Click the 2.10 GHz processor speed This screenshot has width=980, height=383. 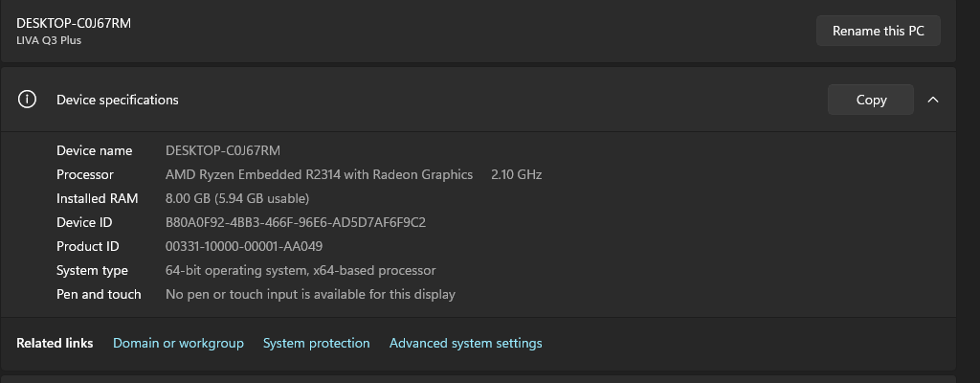click(516, 174)
